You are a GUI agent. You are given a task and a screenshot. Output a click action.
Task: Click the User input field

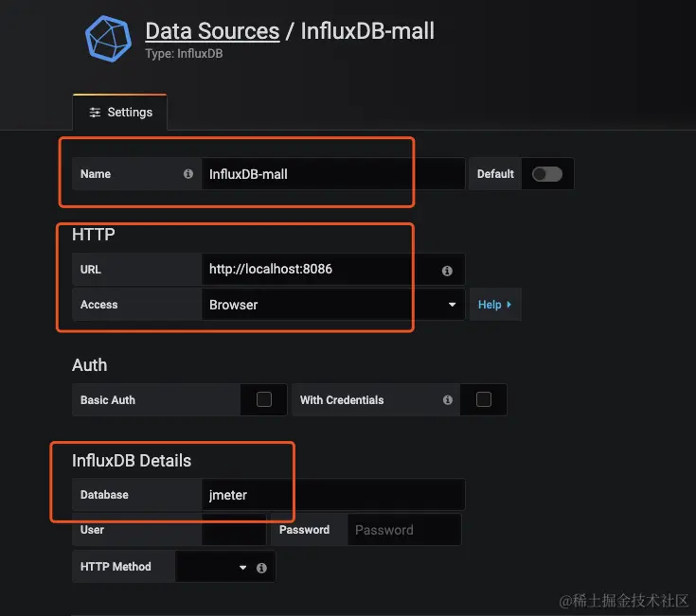pos(234,530)
